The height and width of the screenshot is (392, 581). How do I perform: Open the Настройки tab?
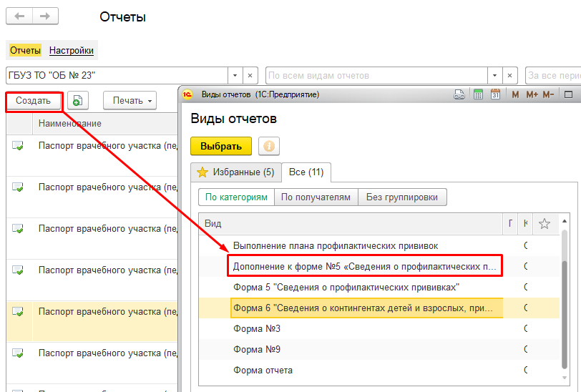[x=71, y=51]
